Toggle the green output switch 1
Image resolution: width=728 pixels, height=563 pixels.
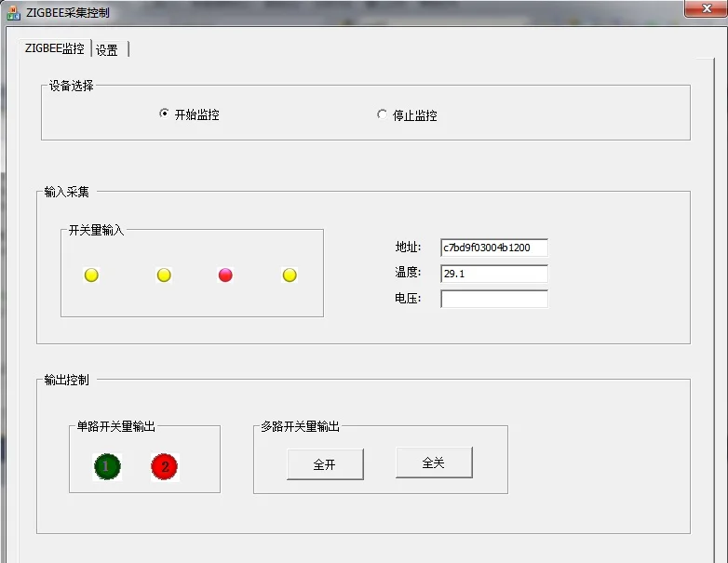[x=107, y=466]
